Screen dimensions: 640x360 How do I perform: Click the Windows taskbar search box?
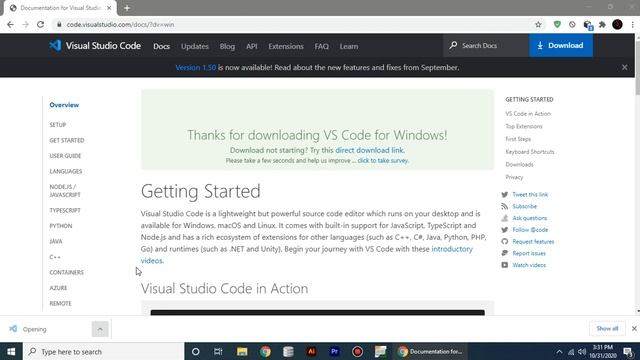tap(103, 351)
